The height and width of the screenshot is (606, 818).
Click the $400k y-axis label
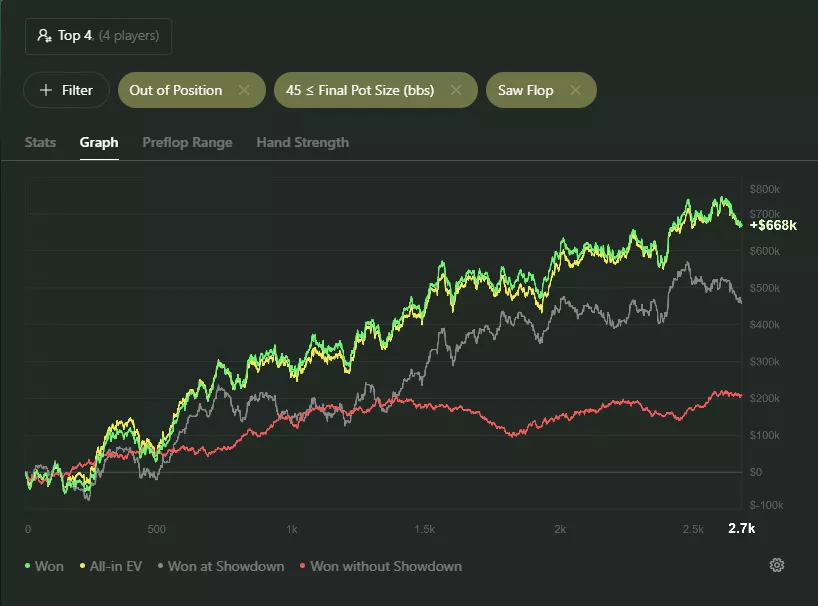click(765, 325)
